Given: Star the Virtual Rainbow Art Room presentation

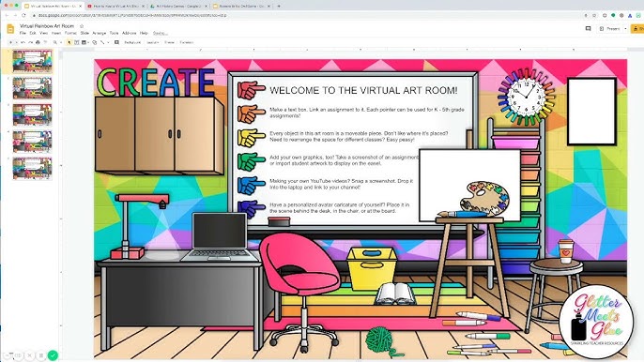Looking at the screenshot, I should 82,26.
